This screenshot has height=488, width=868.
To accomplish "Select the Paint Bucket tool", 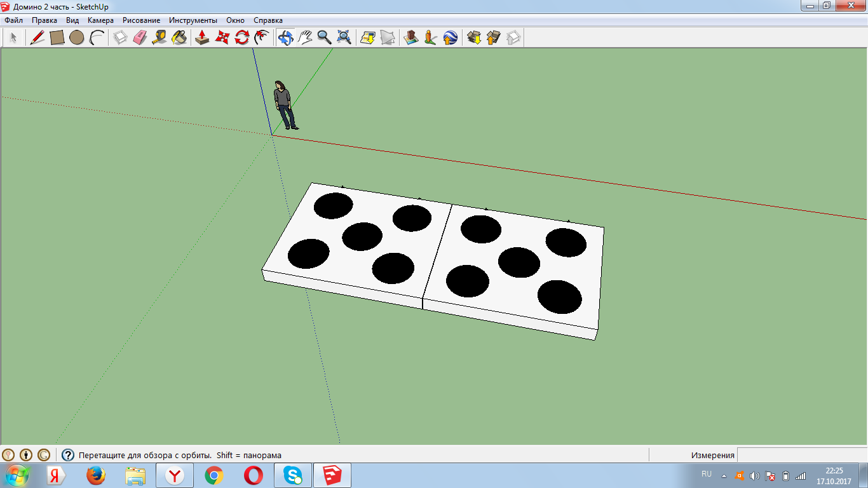I will coord(179,38).
